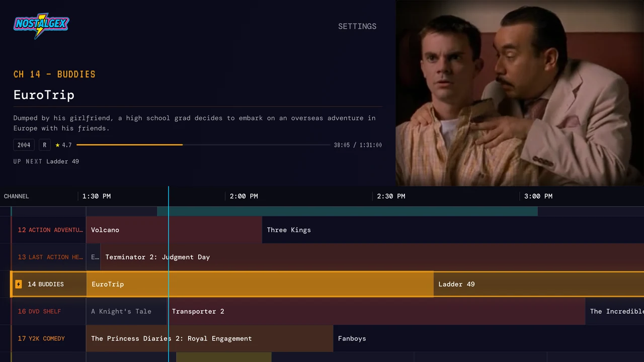Image resolution: width=644 pixels, height=362 pixels.
Task: Select Ladder 49 in the guide
Action: pyautogui.click(x=539, y=284)
